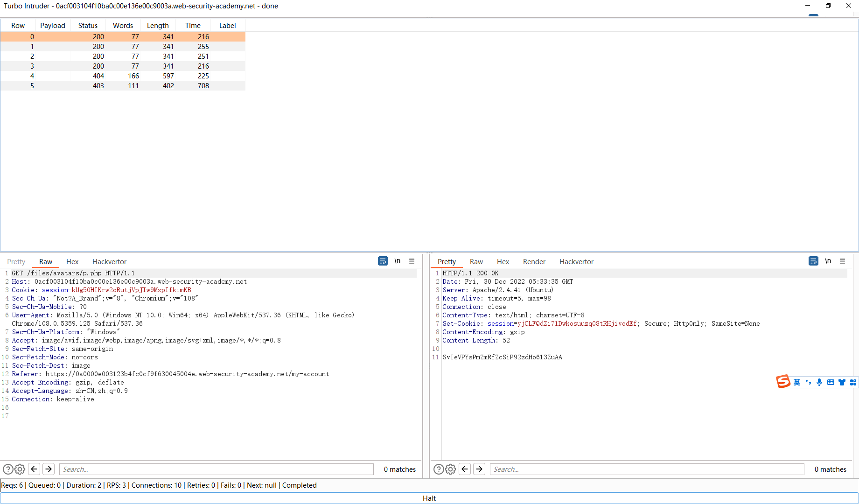Switch response view to Raw tab

coord(476,261)
